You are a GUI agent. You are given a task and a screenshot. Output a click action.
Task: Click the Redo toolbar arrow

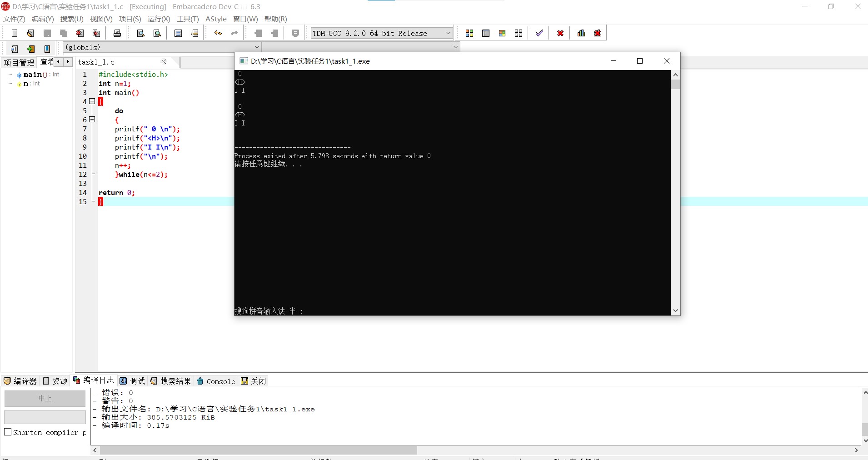click(x=234, y=33)
